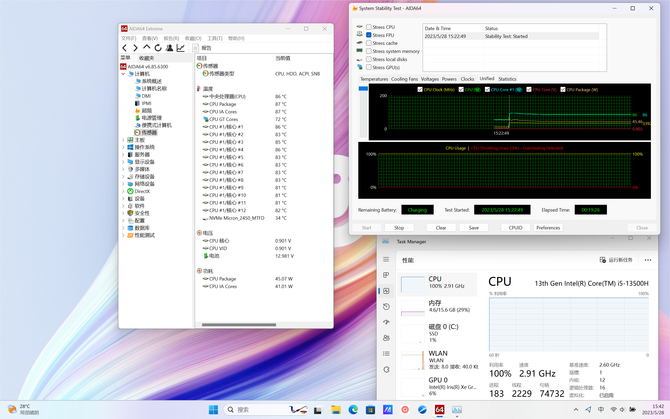Enable Stress local disks checkbox
The height and width of the screenshot is (419, 670).
click(369, 59)
